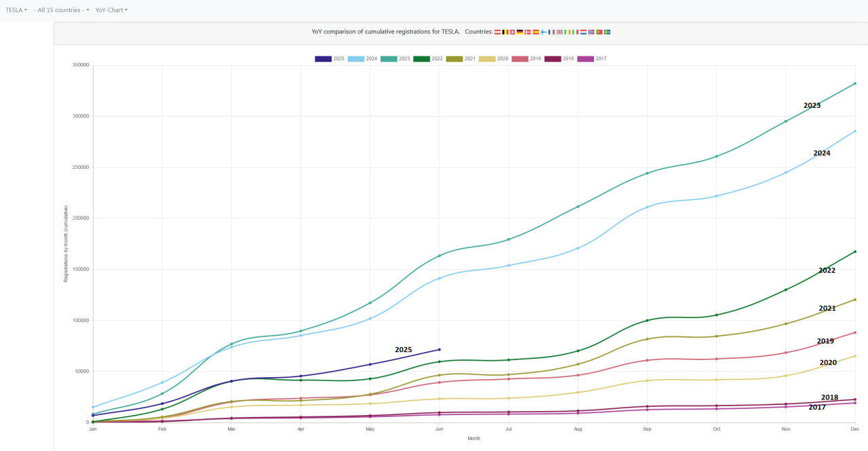Toggle the 2019 legend entry
The image size is (868, 451).
526,59
